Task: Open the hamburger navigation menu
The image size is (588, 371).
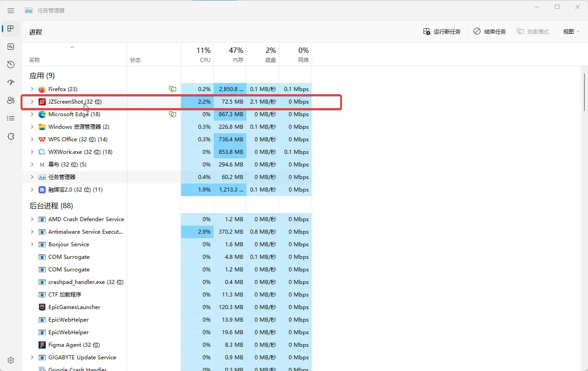Action: [x=11, y=11]
